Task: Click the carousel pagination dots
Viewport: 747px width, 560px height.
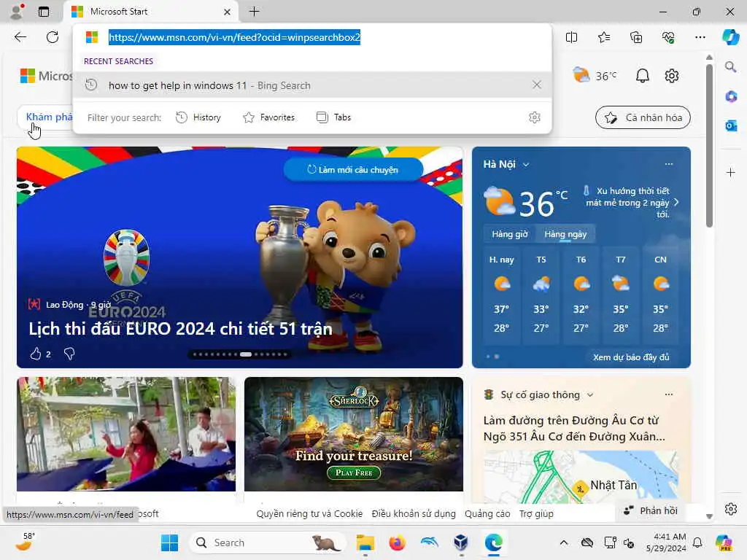Action: (x=240, y=354)
